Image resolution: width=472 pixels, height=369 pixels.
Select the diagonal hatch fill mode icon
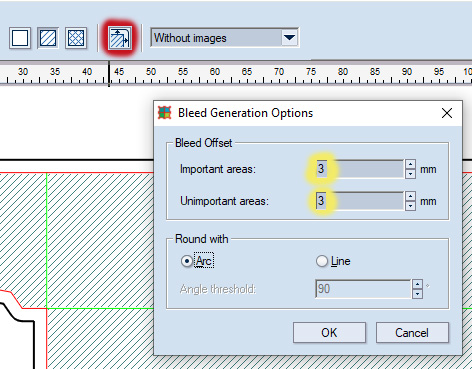(x=48, y=38)
